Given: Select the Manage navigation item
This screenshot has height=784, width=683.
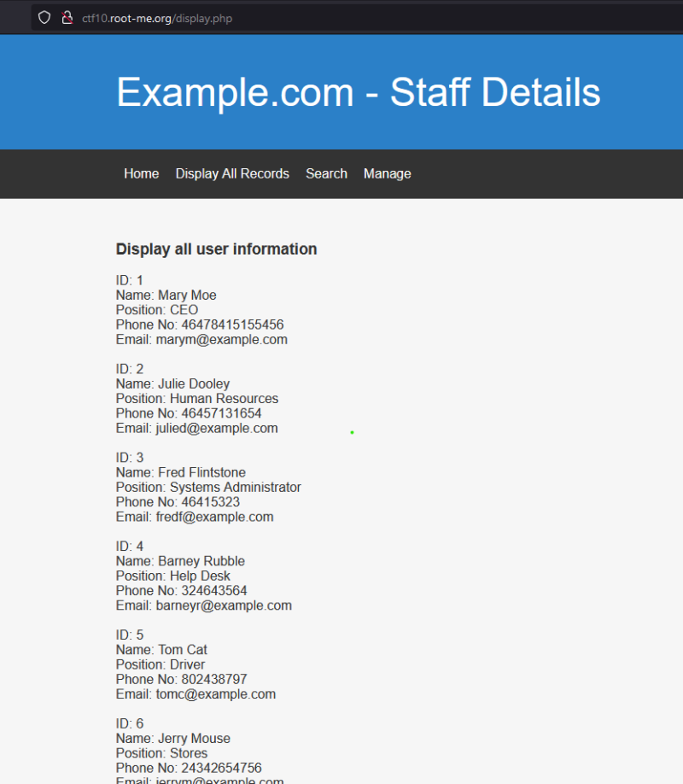Looking at the screenshot, I should click(x=387, y=173).
